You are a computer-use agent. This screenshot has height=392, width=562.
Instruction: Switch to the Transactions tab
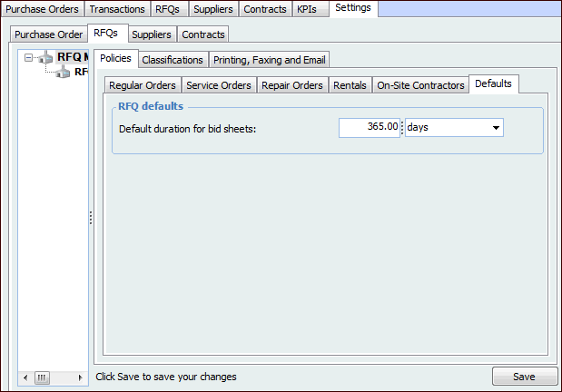[117, 9]
